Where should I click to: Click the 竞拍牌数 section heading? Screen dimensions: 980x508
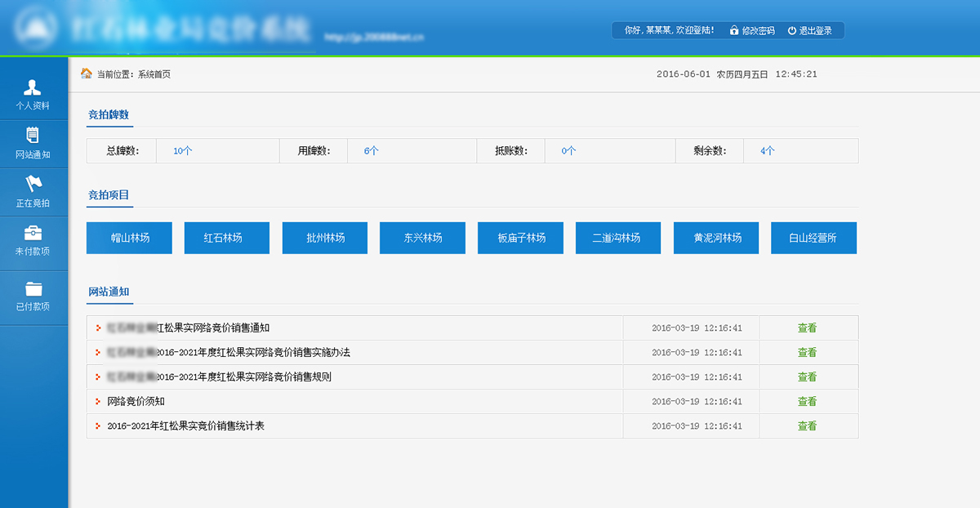coord(109,115)
